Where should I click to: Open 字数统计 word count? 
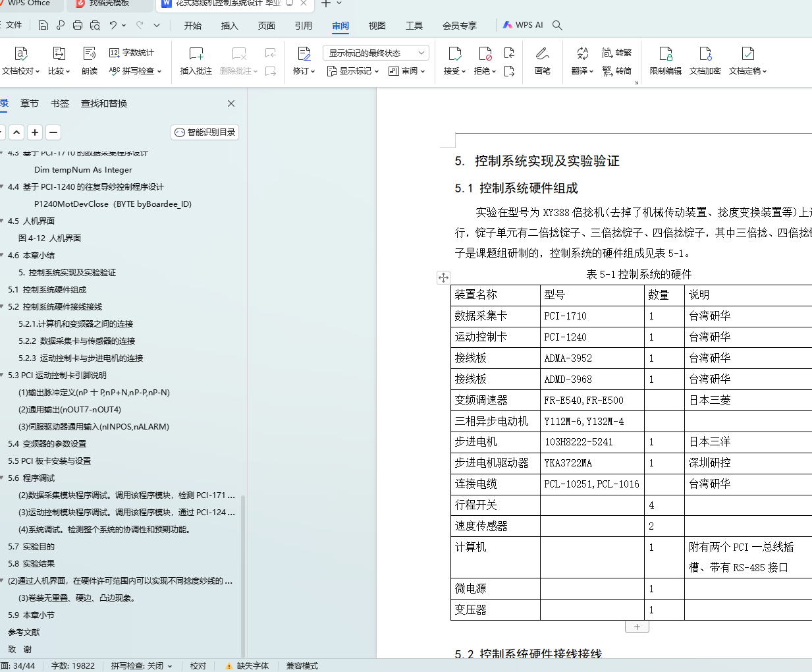click(132, 53)
